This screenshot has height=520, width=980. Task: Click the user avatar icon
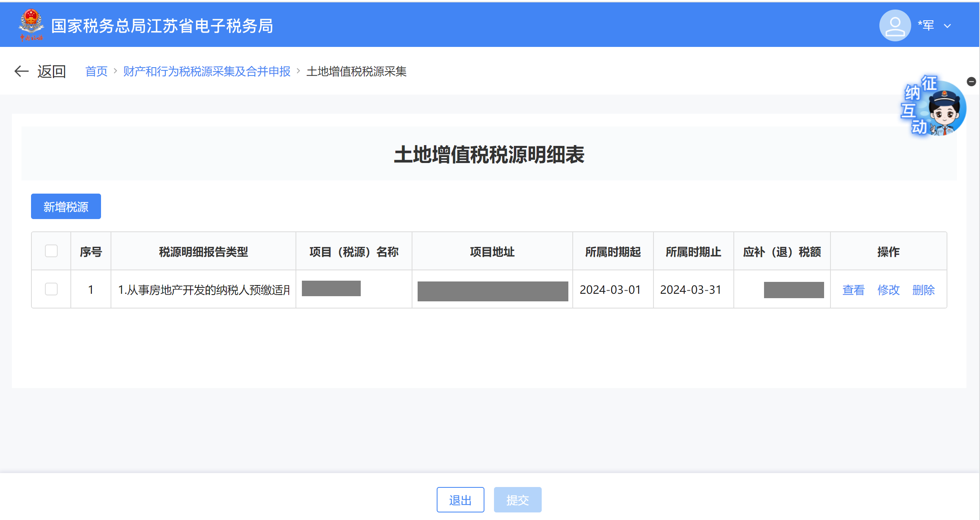point(894,25)
